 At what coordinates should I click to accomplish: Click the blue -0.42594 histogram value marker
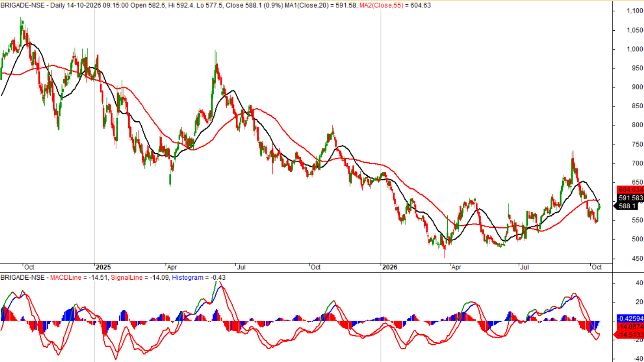click(631, 319)
